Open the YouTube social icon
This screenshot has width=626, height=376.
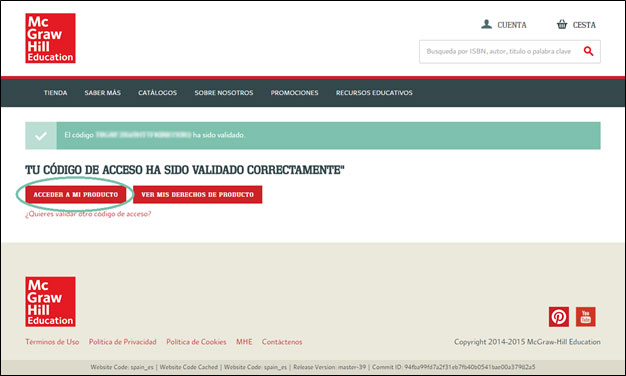click(x=585, y=317)
